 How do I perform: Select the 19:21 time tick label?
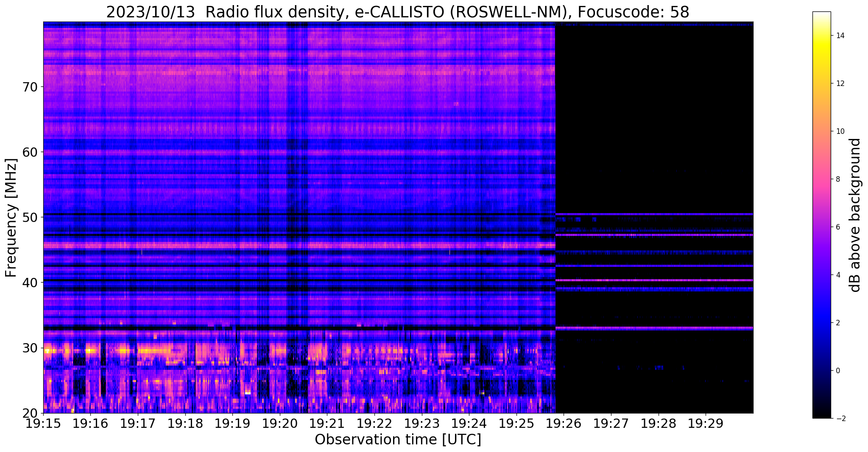[x=327, y=423]
